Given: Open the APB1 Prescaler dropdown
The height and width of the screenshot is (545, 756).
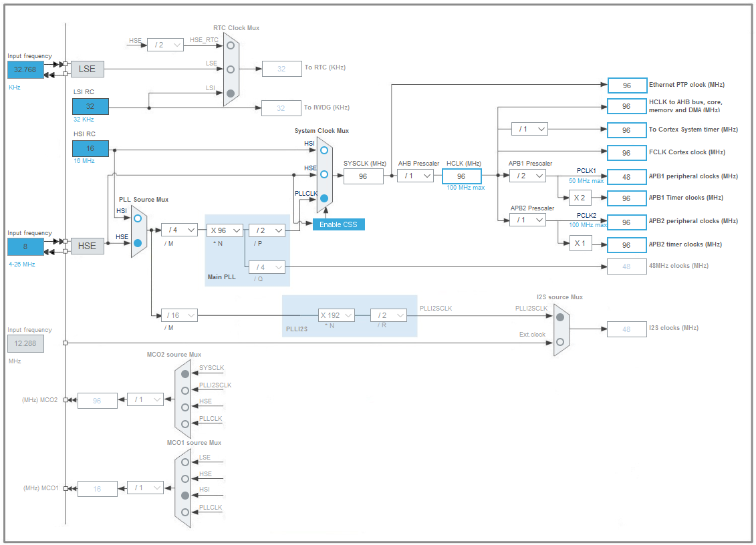Looking at the screenshot, I should 527,176.
